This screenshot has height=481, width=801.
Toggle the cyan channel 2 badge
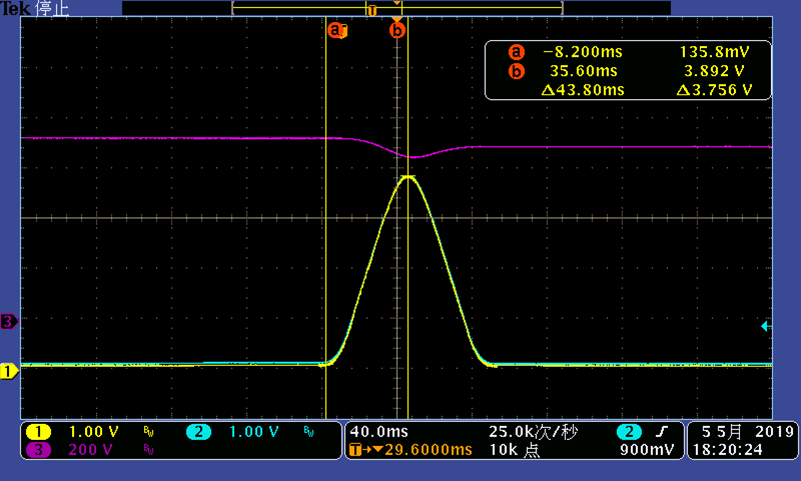[198, 432]
